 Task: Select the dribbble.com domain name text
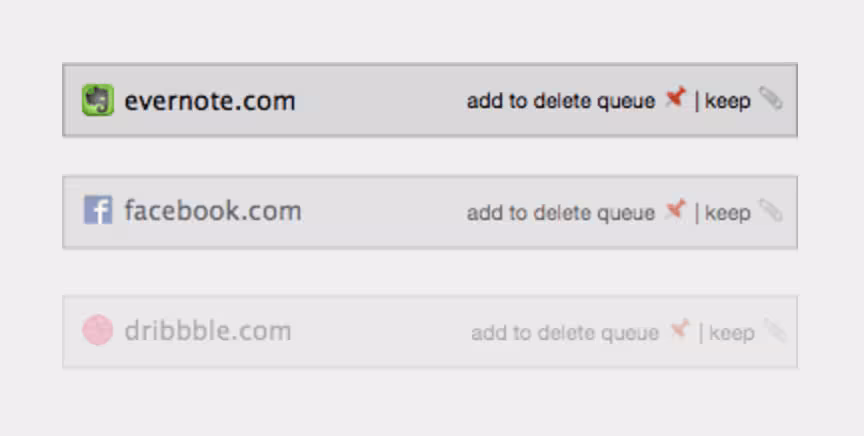[208, 331]
